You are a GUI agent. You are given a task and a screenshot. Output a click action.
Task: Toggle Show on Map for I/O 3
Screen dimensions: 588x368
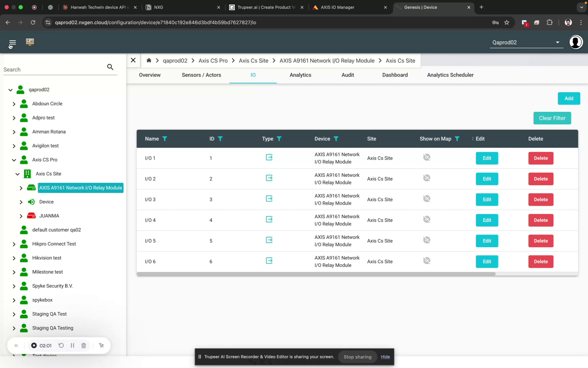click(x=427, y=198)
